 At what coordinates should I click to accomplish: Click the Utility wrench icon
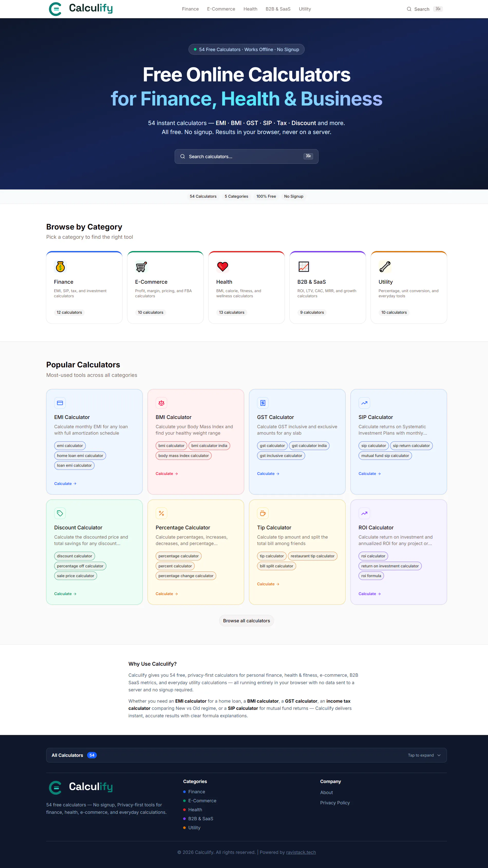(x=385, y=266)
